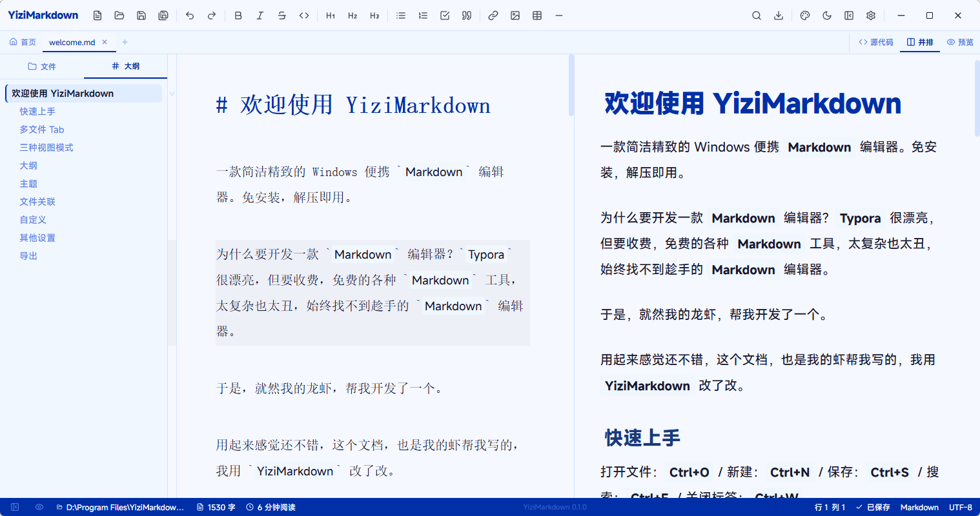The height and width of the screenshot is (516, 980).
Task: Insert a bulleted list
Action: click(x=401, y=15)
